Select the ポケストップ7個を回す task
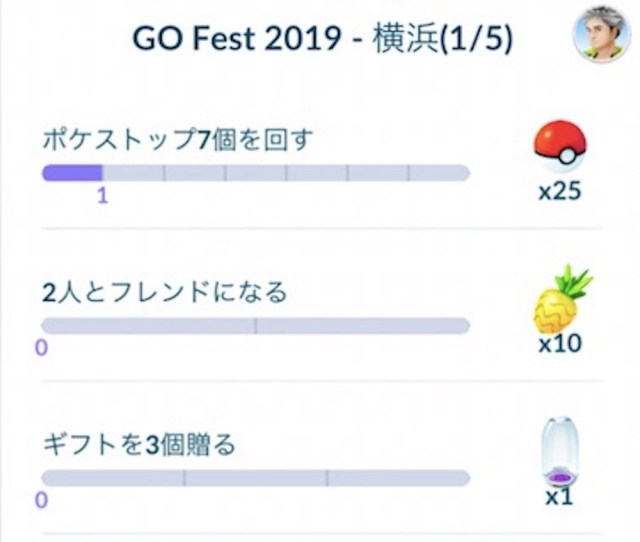640x542 pixels. click(178, 140)
